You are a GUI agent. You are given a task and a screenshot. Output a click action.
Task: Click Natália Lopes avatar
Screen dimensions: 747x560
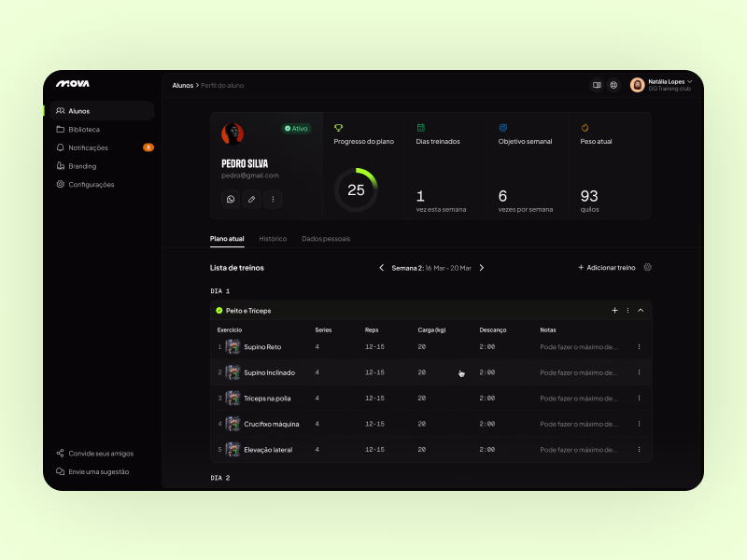(637, 85)
